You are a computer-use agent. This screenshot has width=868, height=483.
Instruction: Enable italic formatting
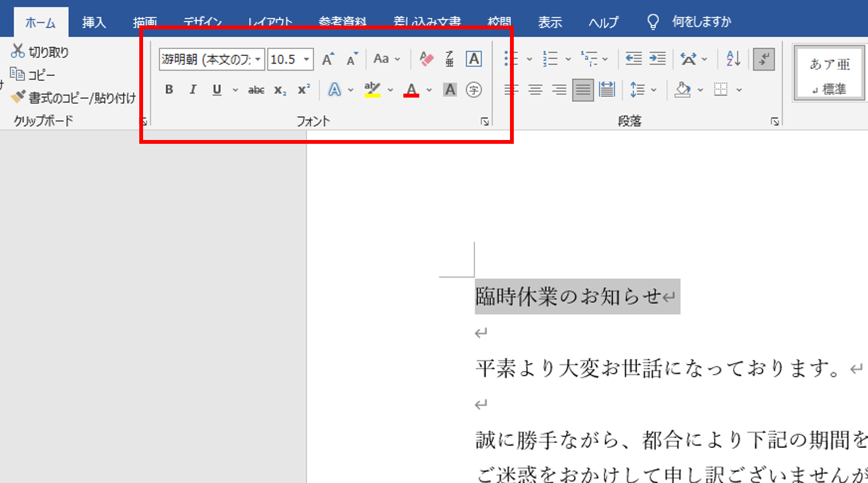pyautogui.click(x=193, y=89)
